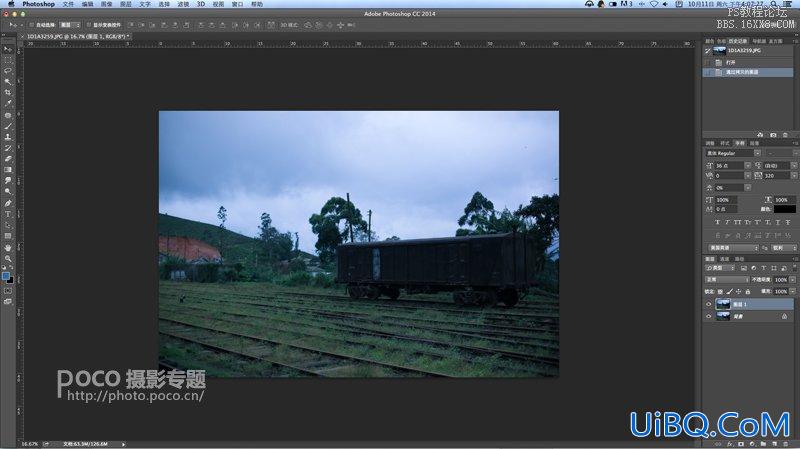Select the History Brush tool
800x449 pixels.
(x=8, y=148)
